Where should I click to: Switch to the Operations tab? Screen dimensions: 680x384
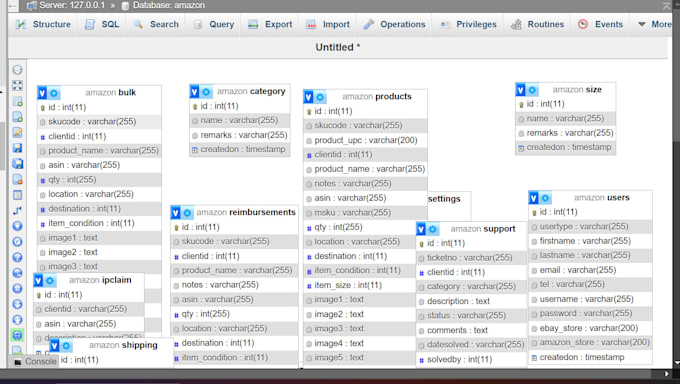(x=395, y=24)
